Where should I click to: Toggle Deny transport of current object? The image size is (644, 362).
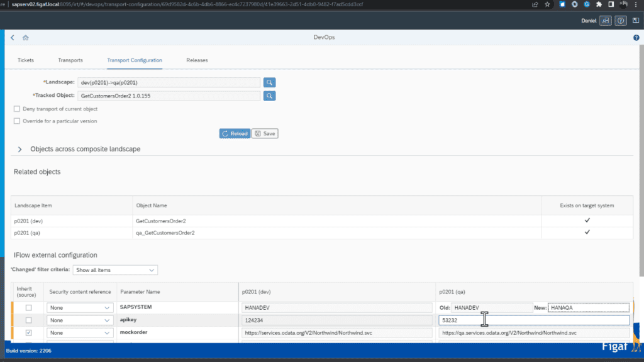point(17,109)
